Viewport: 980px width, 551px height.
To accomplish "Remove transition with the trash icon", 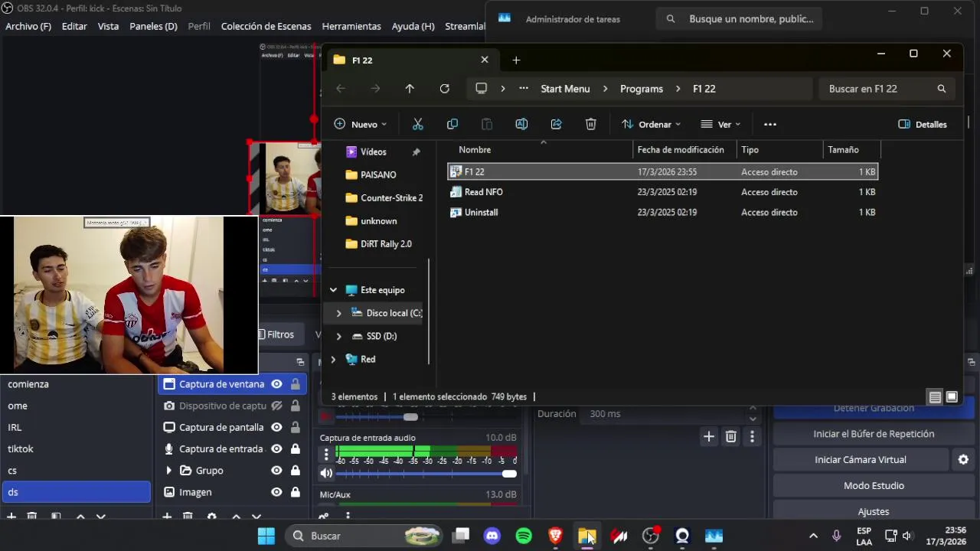I will click(730, 436).
